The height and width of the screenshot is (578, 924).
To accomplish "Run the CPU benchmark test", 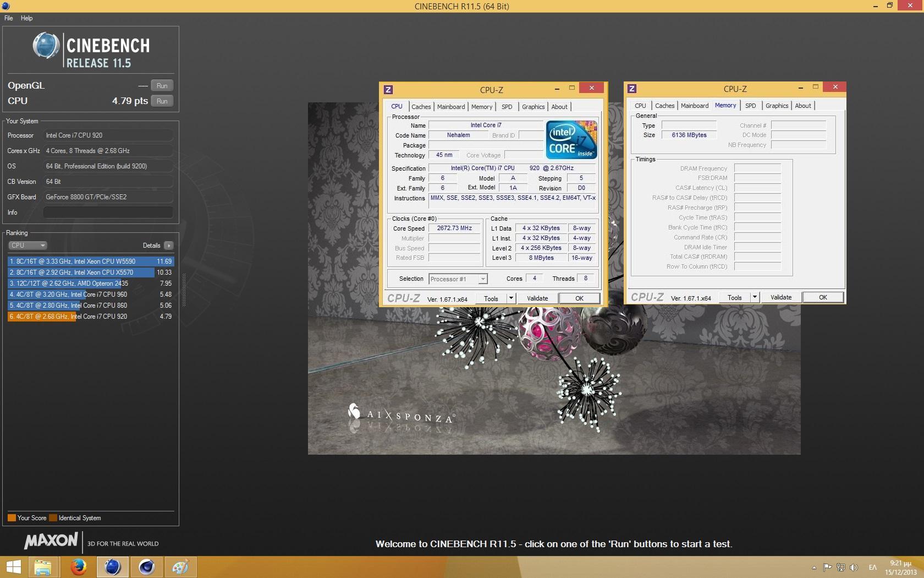I will pos(162,101).
